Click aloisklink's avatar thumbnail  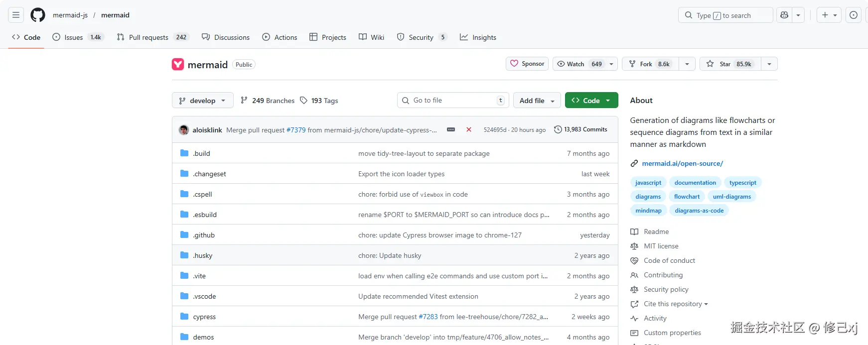coord(184,130)
